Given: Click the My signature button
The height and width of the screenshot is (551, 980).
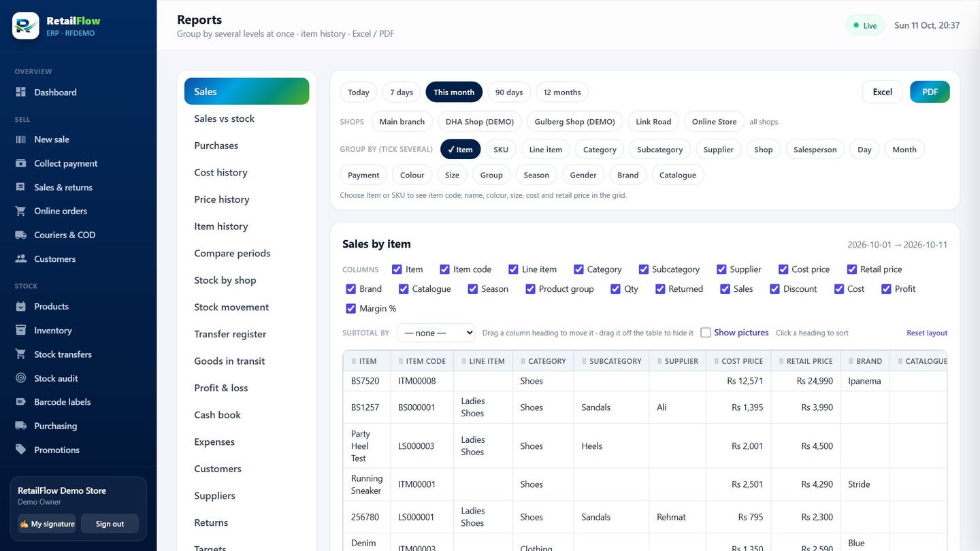Looking at the screenshot, I should coord(47,524).
